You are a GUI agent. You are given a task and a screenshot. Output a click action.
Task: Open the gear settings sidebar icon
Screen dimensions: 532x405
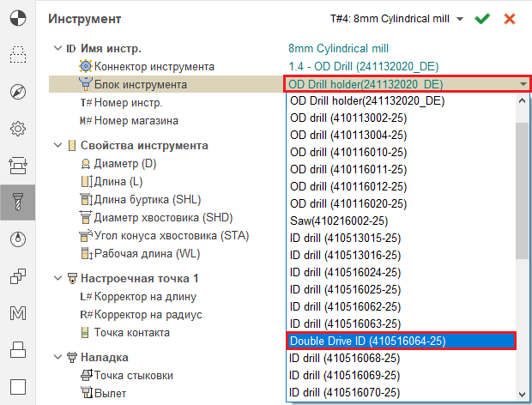(17, 129)
